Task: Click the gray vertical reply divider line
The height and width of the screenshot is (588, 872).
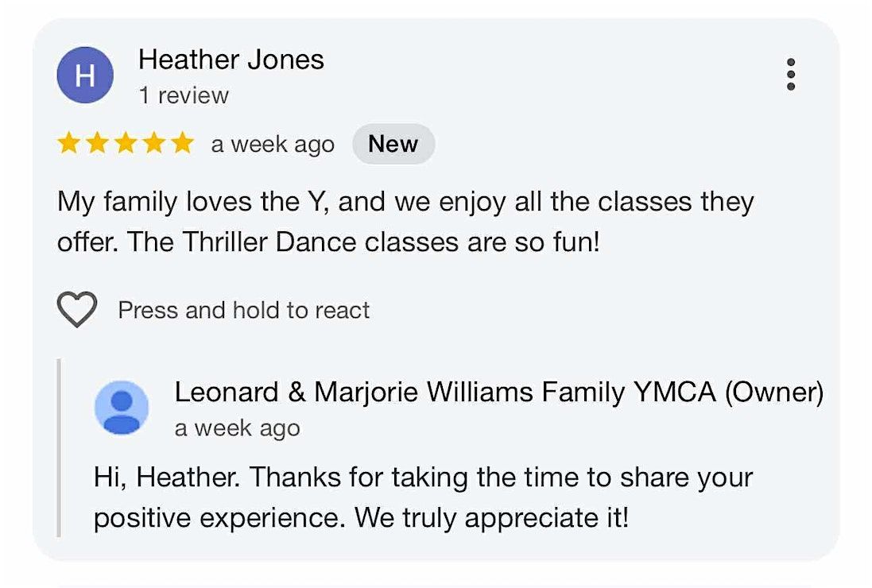Action: (x=59, y=447)
